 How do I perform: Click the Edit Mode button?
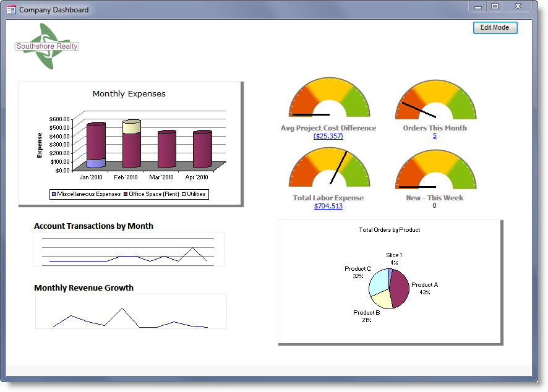[x=494, y=27]
